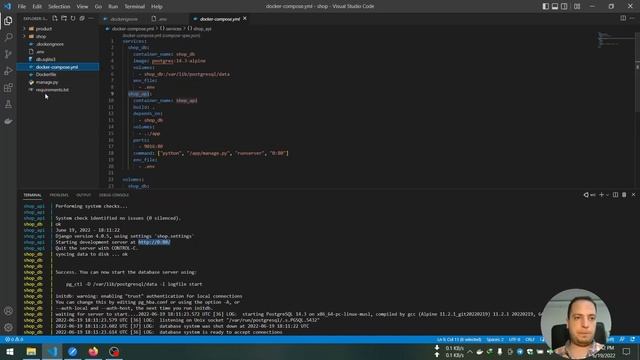Kill terminal with trash icon
The image size is (640, 360).
click(x=624, y=195)
